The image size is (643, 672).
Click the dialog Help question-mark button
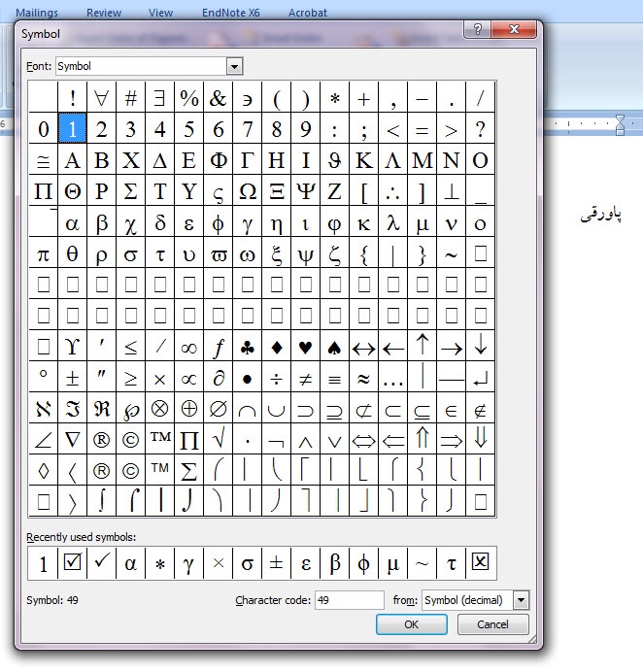coord(477,30)
